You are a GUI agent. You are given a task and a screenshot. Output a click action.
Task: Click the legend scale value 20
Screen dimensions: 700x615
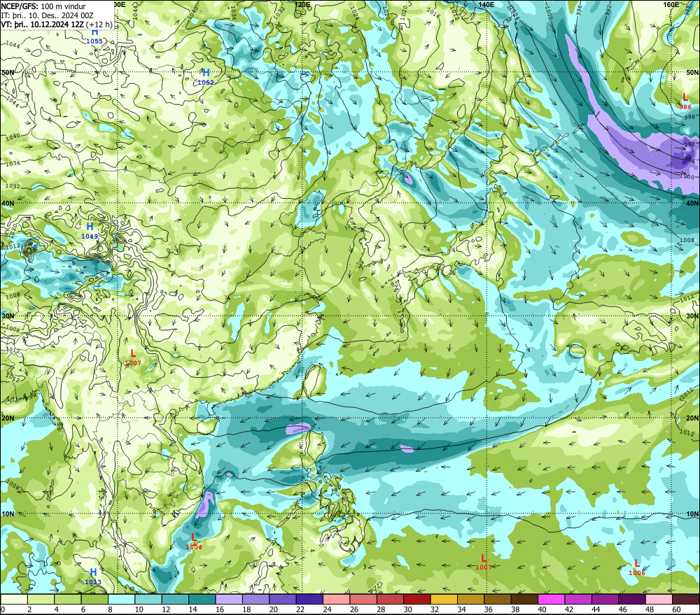(274, 609)
